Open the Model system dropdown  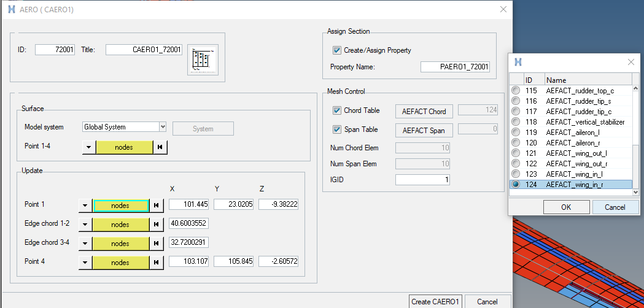pos(162,127)
